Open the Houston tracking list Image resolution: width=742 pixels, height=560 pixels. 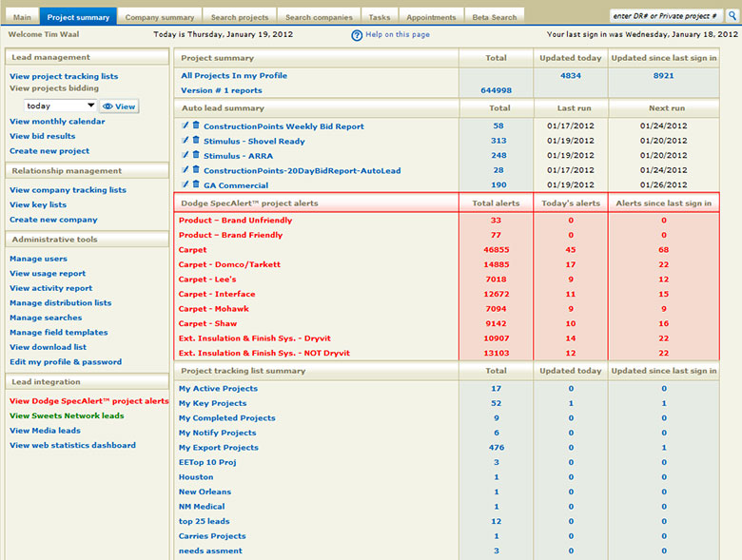tap(196, 476)
